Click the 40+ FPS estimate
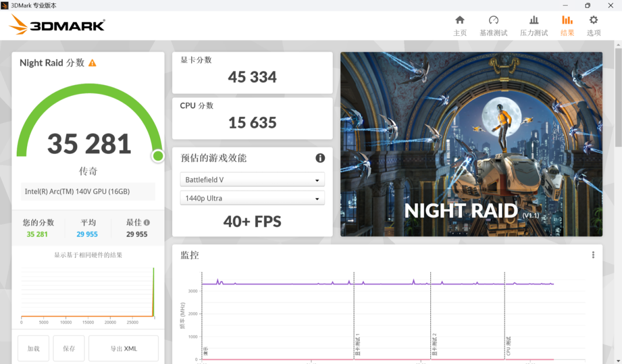The width and height of the screenshot is (622, 364). pyautogui.click(x=252, y=222)
